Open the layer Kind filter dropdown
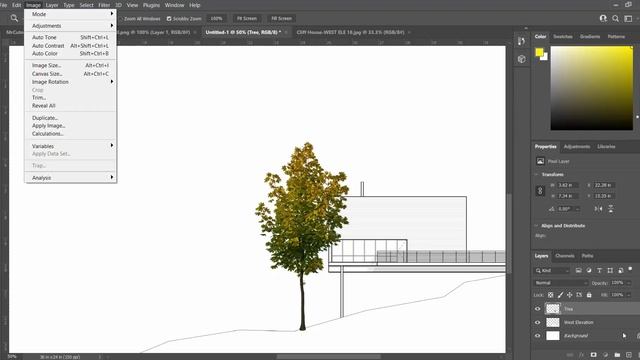Image resolution: width=640 pixels, height=360 pixels. click(552, 270)
